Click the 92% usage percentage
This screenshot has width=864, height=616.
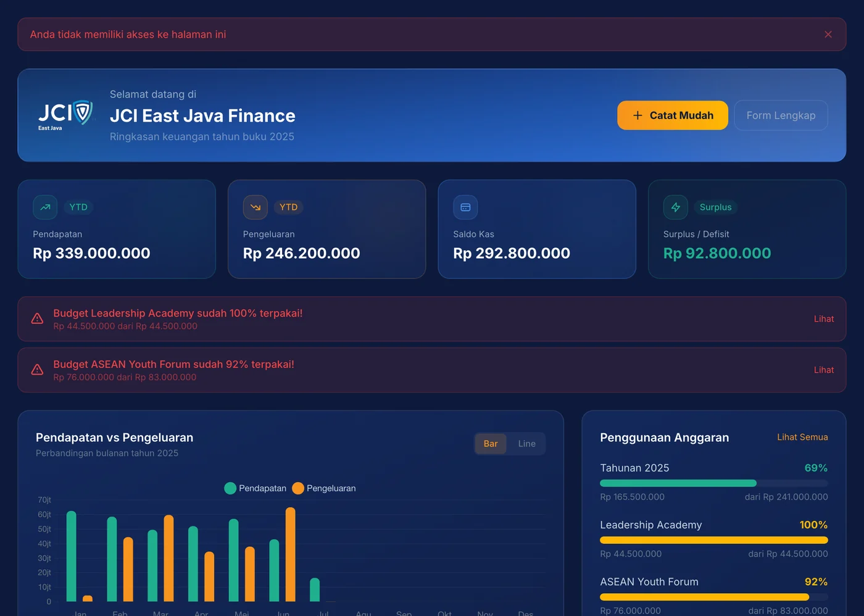(816, 581)
